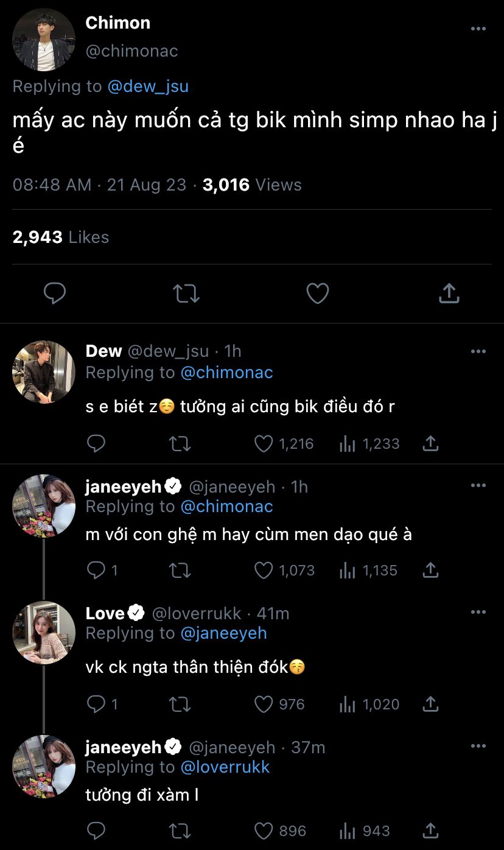
Task: Share Chimon's main tweet
Action: (449, 294)
